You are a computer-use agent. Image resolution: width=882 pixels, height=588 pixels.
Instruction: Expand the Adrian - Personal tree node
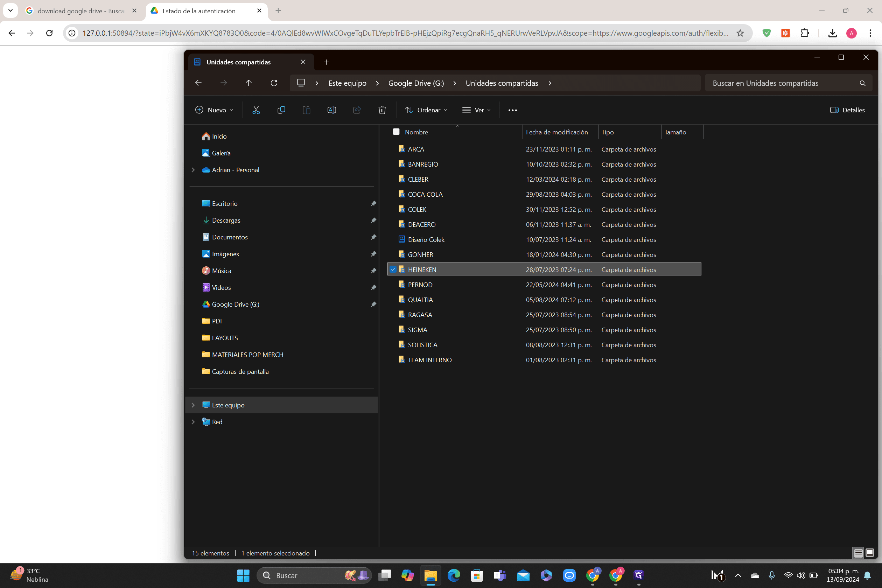pyautogui.click(x=193, y=170)
